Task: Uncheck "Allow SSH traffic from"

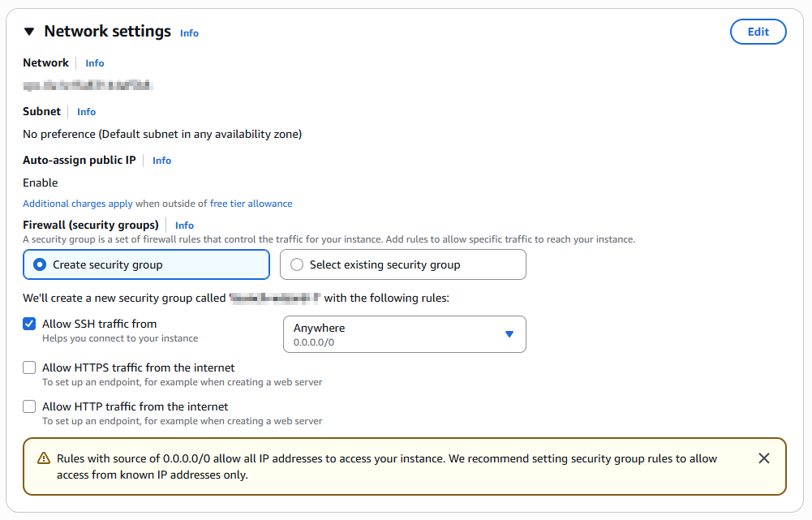Action: click(x=29, y=324)
